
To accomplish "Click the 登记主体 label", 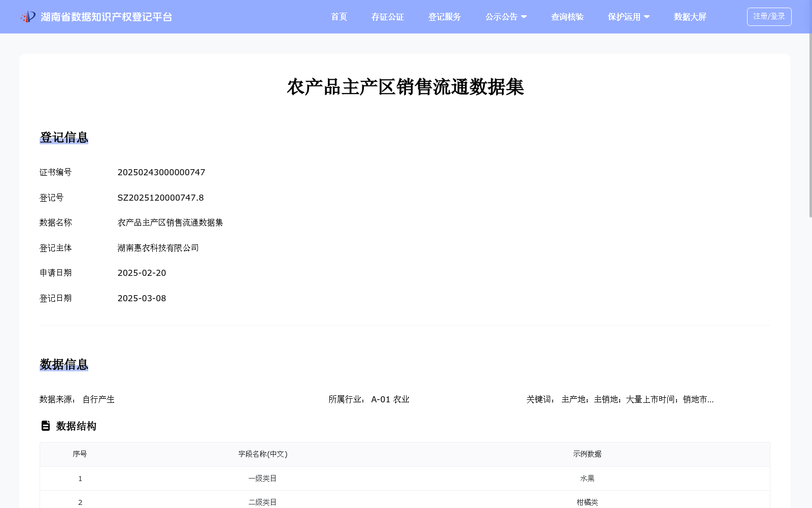I will point(56,248).
